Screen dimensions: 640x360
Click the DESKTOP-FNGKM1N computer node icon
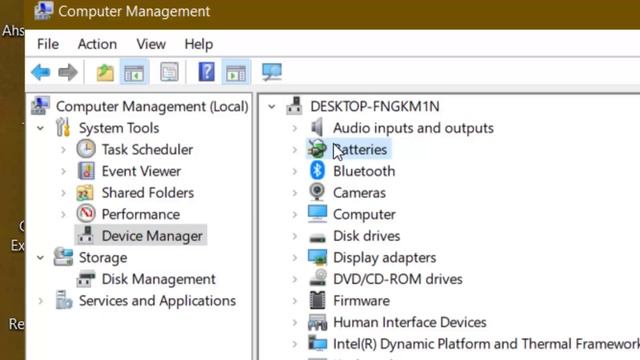coord(294,106)
